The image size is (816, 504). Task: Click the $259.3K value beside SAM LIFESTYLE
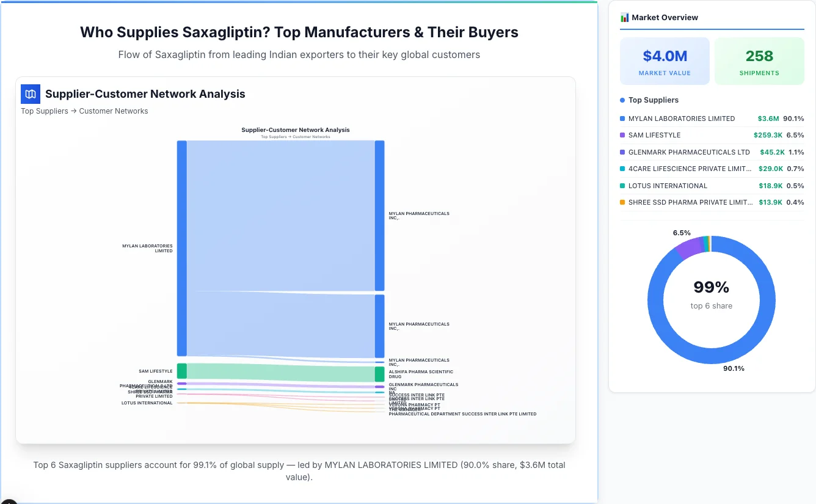[x=768, y=135]
